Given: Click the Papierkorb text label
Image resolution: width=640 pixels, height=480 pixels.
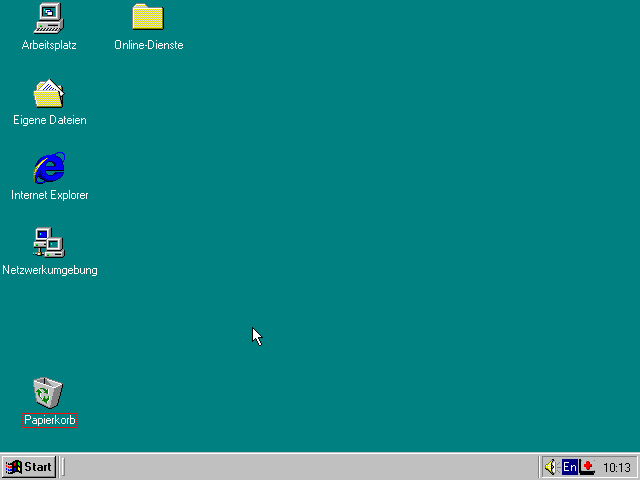Looking at the screenshot, I should tap(49, 420).
